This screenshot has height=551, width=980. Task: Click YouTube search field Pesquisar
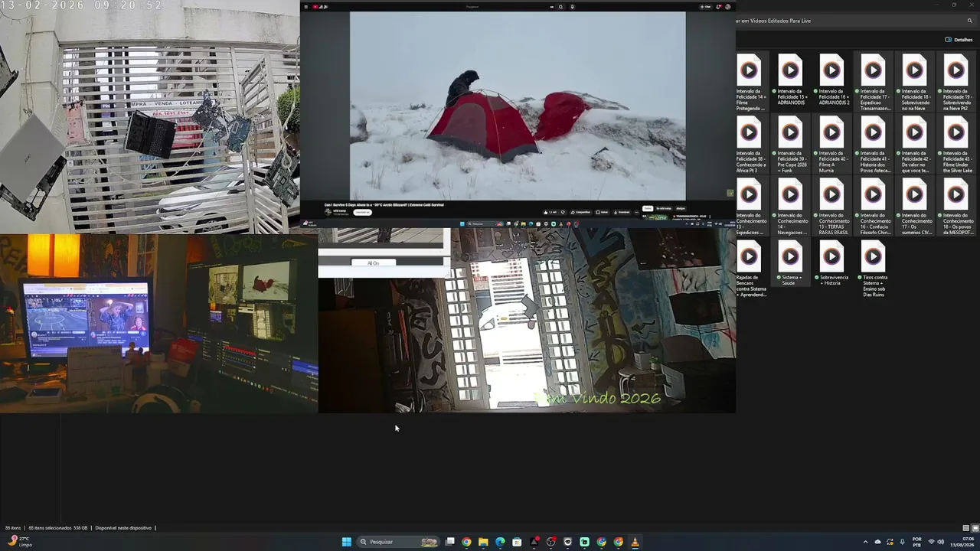point(505,7)
